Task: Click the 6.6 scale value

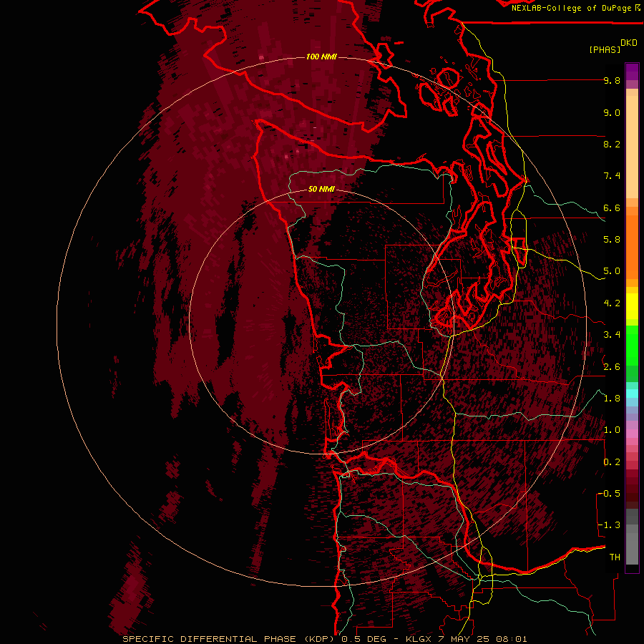Action: coord(612,208)
